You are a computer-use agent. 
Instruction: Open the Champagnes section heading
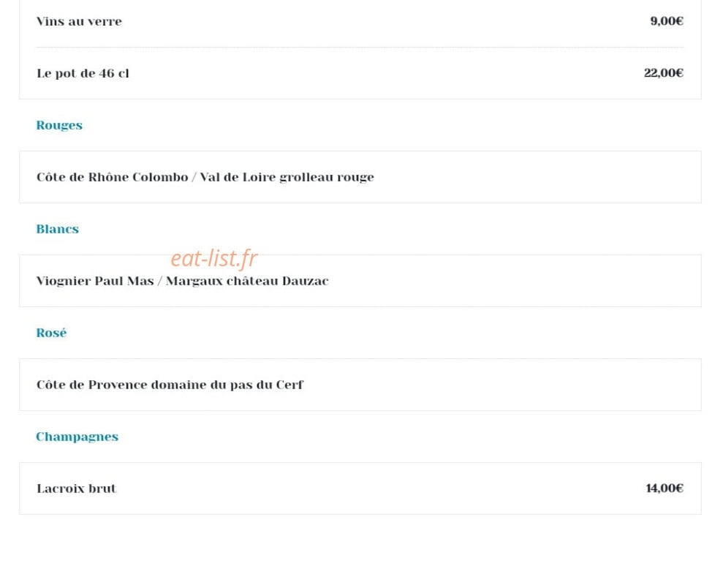click(x=77, y=437)
